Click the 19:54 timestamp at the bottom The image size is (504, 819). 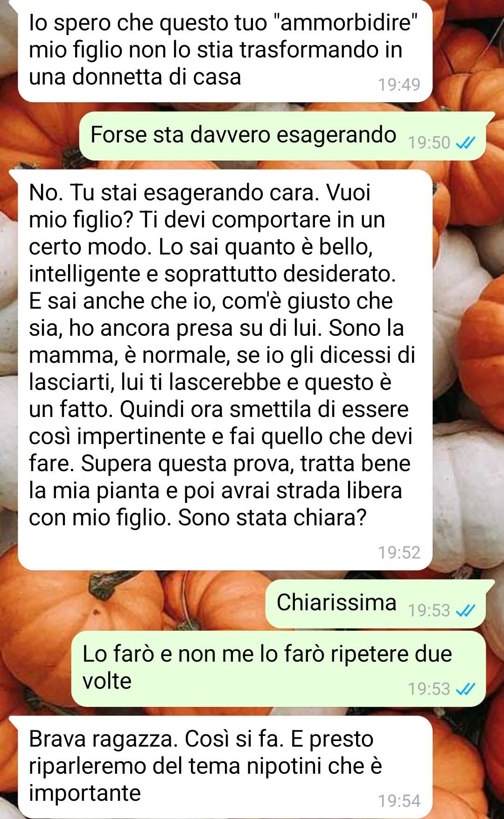[x=399, y=801]
